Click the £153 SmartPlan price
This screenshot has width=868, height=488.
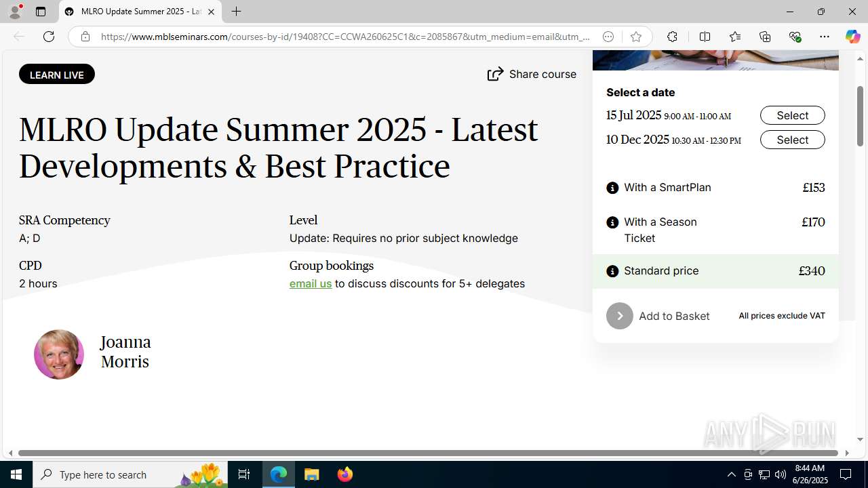point(814,188)
